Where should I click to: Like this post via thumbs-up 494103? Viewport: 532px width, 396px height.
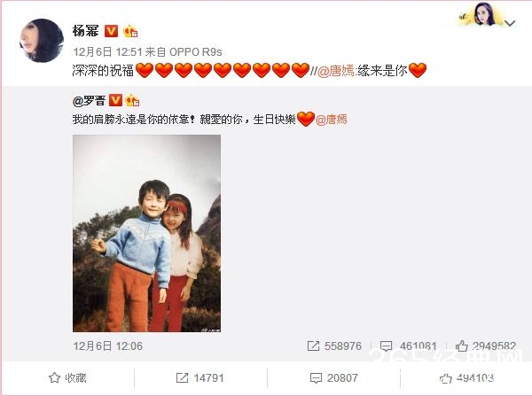tap(466, 377)
